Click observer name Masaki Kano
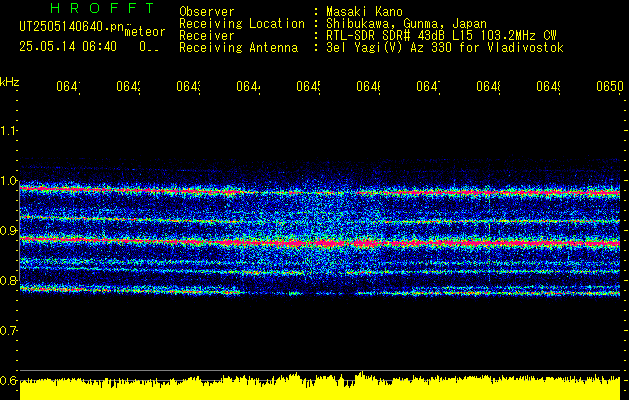629x400 pixels. point(364,12)
